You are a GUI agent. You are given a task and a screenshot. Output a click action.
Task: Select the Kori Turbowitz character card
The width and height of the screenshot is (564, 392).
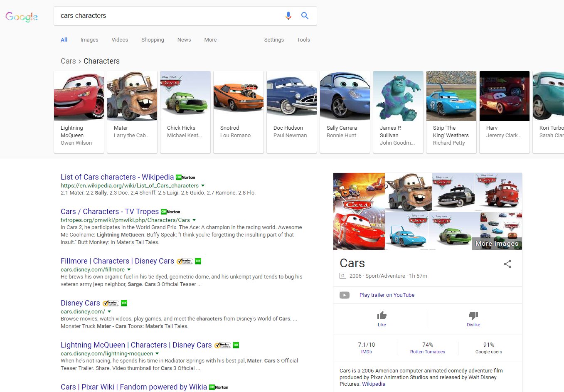tap(548, 112)
